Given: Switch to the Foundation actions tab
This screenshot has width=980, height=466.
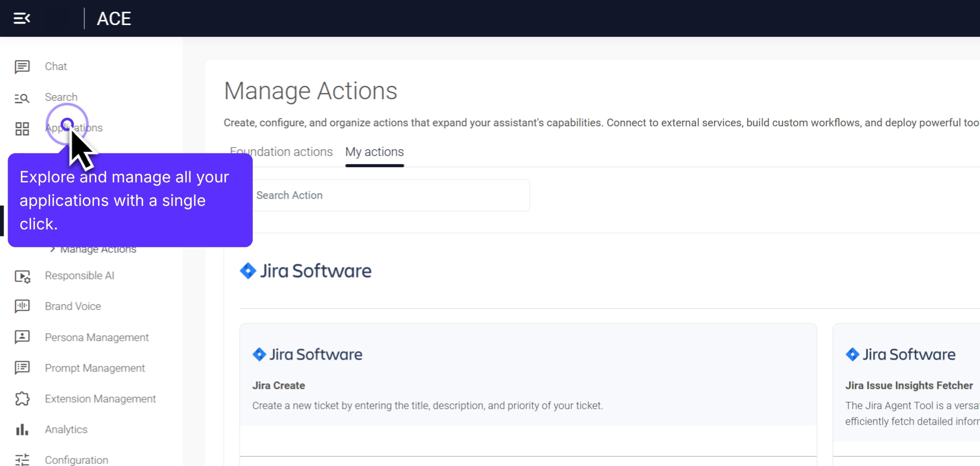Looking at the screenshot, I should tap(281, 152).
